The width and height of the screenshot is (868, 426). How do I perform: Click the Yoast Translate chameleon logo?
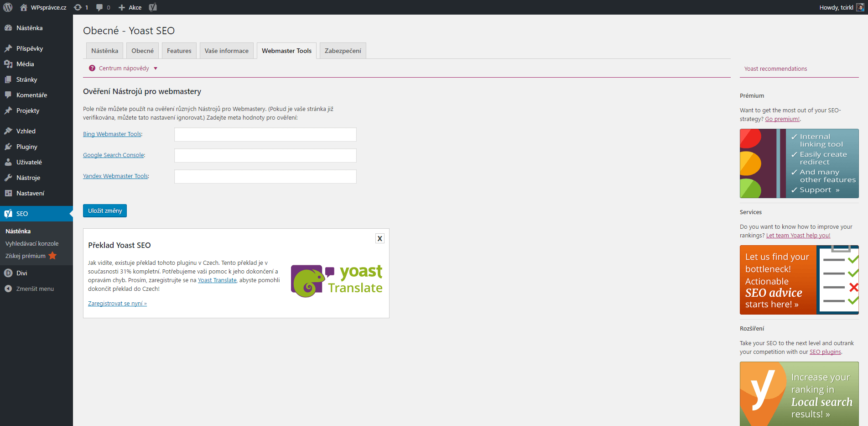(x=337, y=280)
